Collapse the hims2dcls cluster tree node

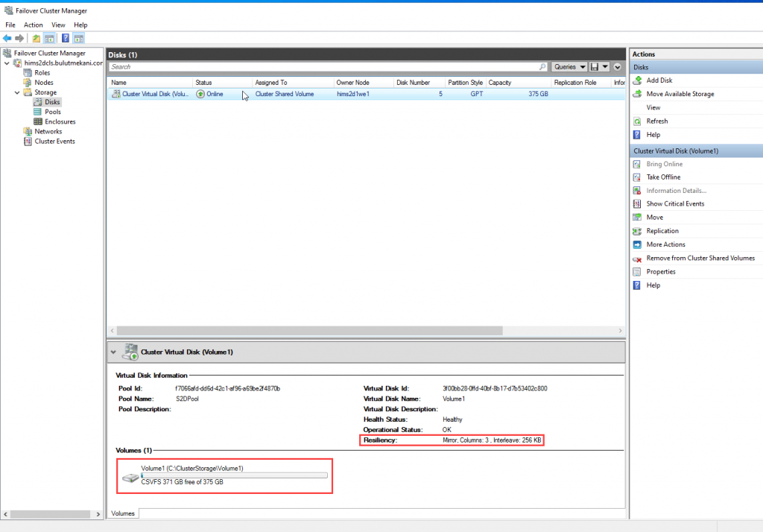click(x=7, y=63)
